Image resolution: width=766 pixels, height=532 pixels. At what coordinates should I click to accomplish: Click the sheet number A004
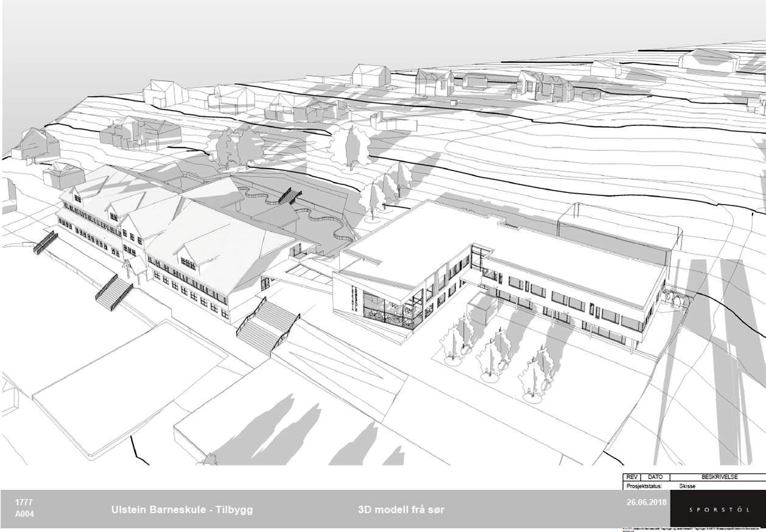24,514
